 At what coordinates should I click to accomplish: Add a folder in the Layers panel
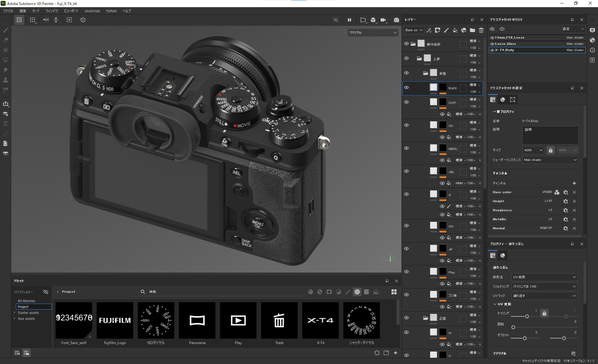coord(472,30)
